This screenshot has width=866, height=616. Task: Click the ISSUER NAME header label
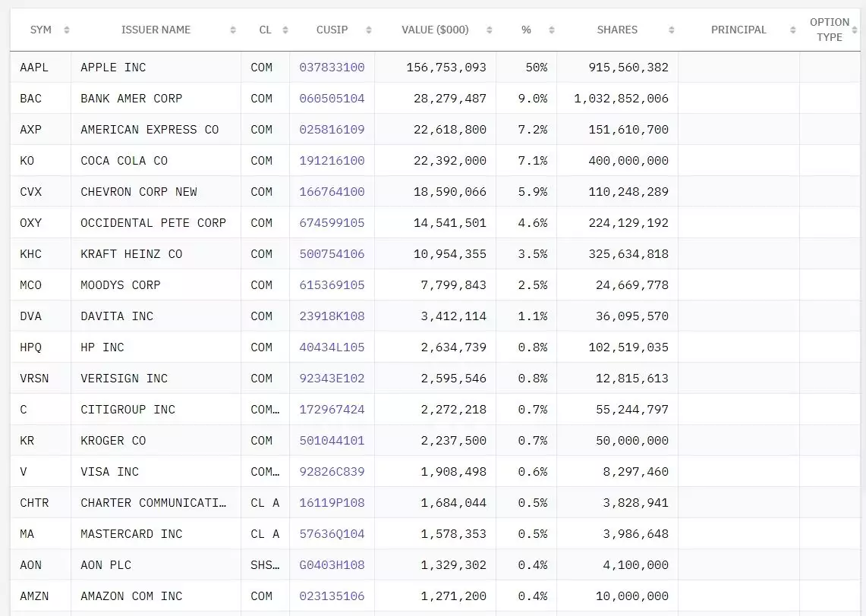click(156, 30)
